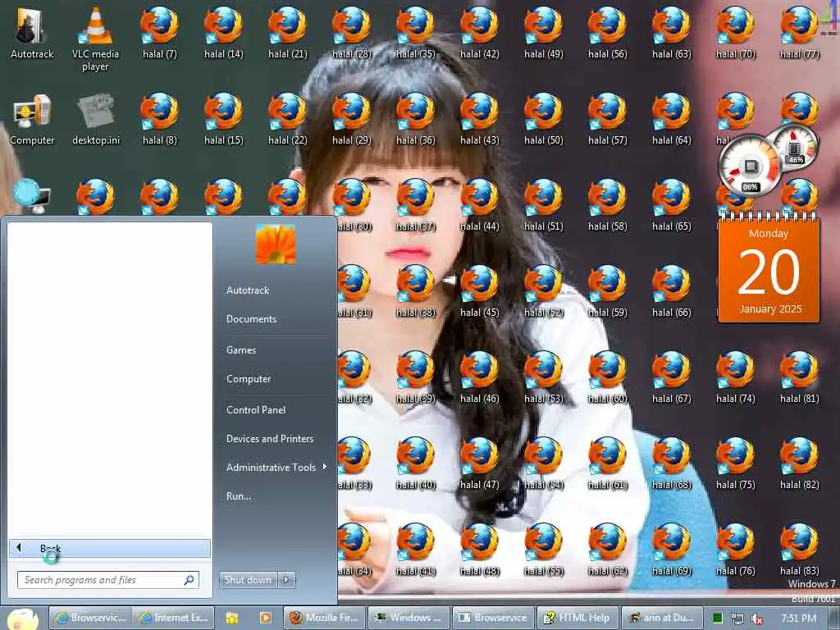Open the halal (22) Firefox shortcut

(x=288, y=120)
